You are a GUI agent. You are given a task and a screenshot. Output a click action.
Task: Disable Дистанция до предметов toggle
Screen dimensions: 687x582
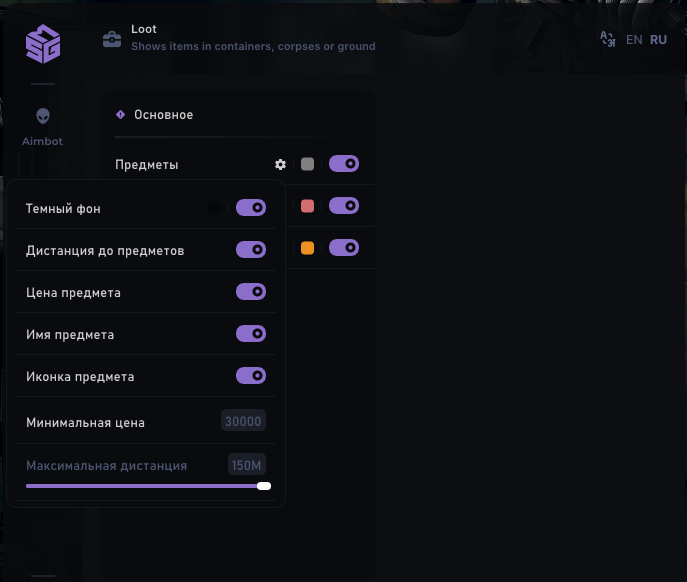pyautogui.click(x=251, y=250)
